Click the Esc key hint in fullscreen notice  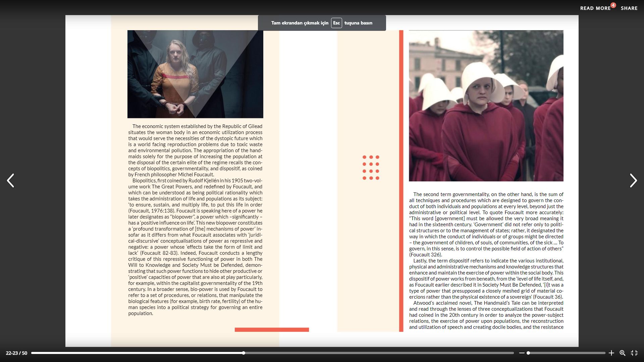pos(336,23)
